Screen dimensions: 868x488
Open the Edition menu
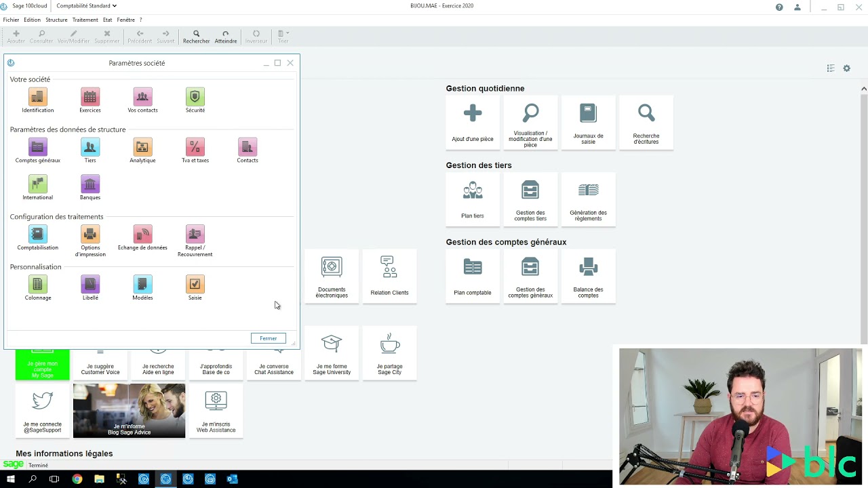[x=32, y=20]
